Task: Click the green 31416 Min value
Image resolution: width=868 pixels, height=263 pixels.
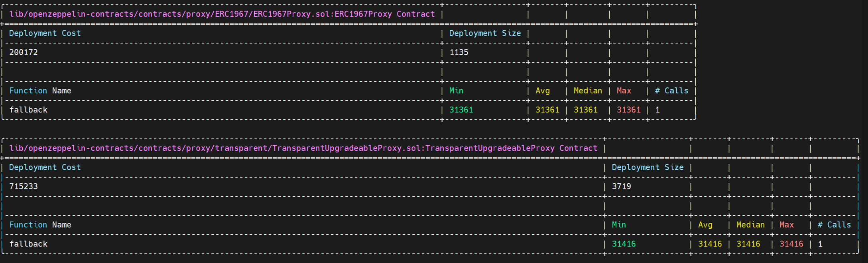Action: click(624, 244)
